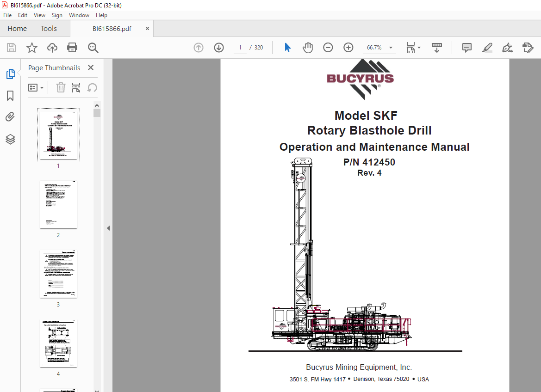The width and height of the screenshot is (541, 392).
Task: Click the 66.7% zoom value field
Action: [374, 48]
